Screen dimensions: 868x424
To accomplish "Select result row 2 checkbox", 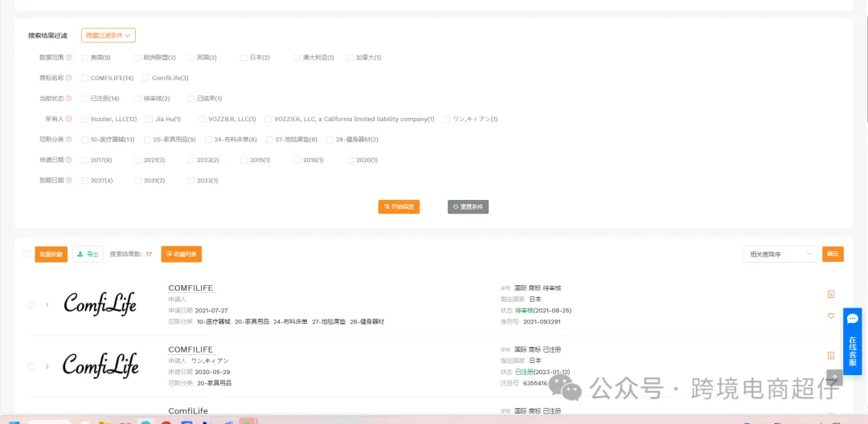I will click(31, 366).
